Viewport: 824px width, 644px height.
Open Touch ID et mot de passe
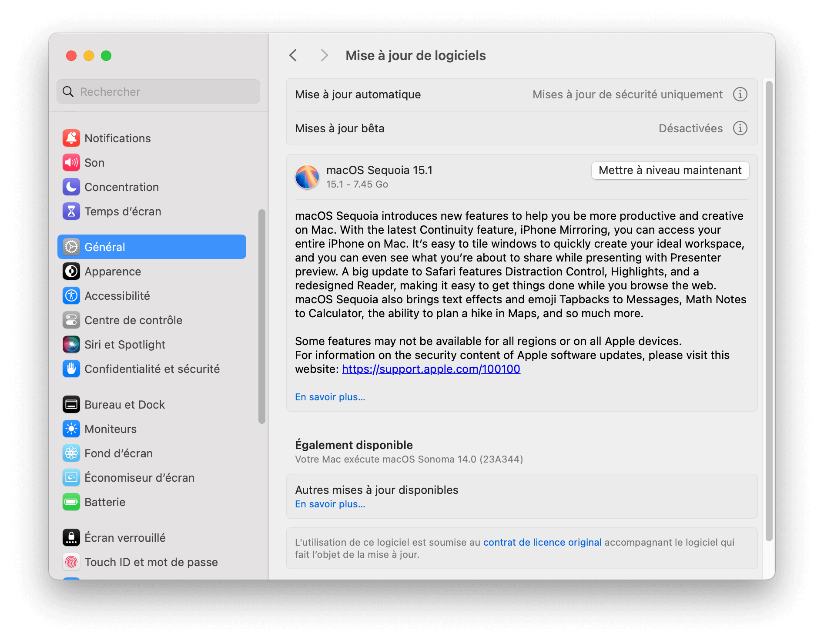click(152, 562)
